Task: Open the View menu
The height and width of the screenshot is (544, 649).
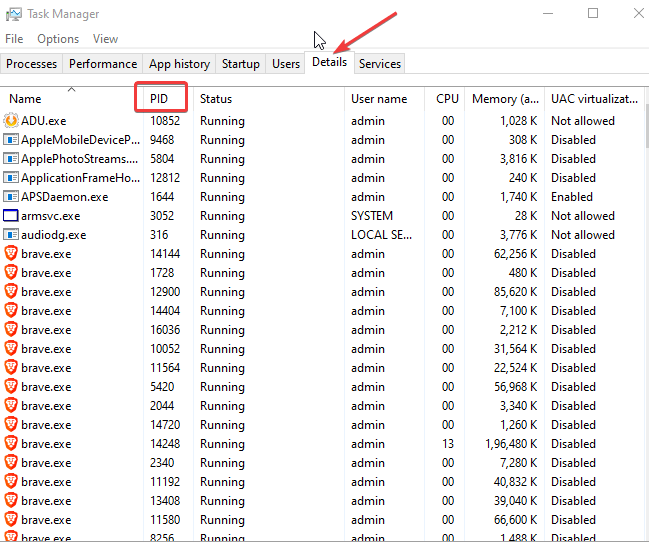Action: (105, 39)
